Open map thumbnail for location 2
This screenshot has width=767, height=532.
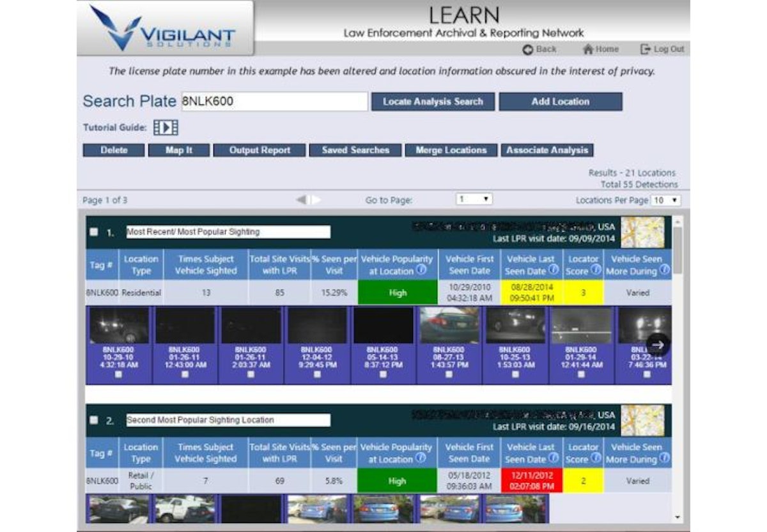coord(642,420)
